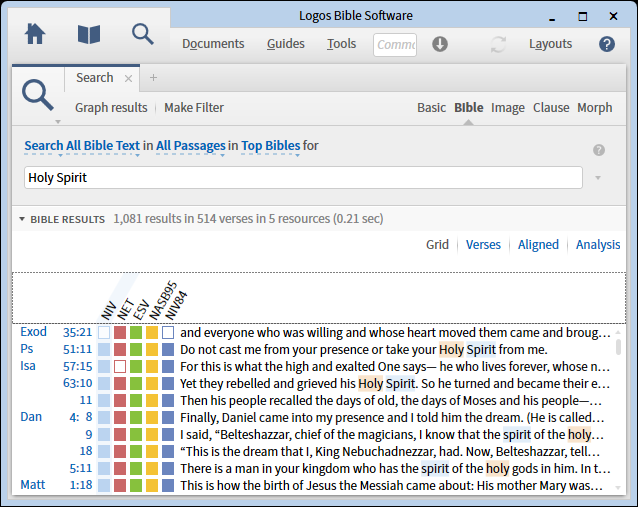Open the search history dropdown arrow

tap(598, 178)
